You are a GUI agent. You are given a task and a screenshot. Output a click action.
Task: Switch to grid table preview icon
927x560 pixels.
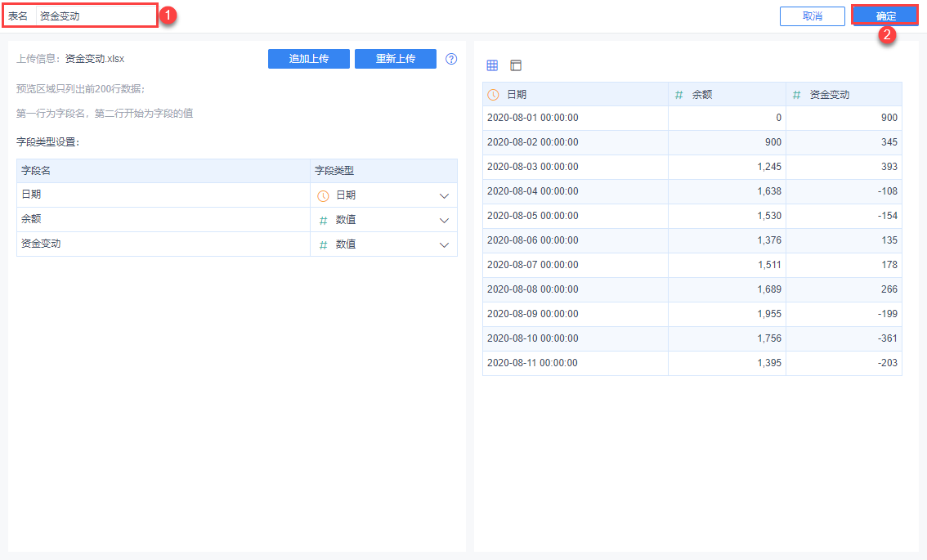(x=492, y=65)
